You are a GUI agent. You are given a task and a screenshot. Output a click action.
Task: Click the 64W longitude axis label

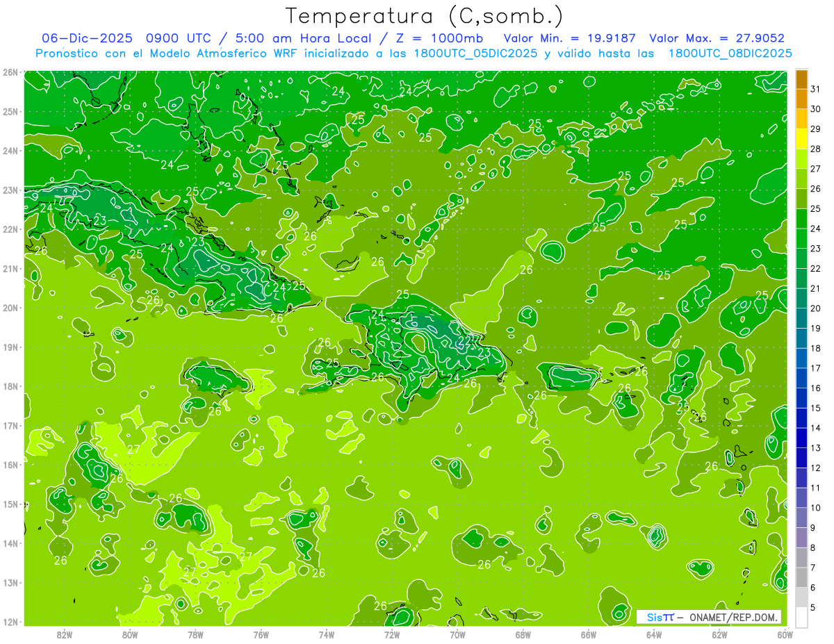click(x=654, y=634)
